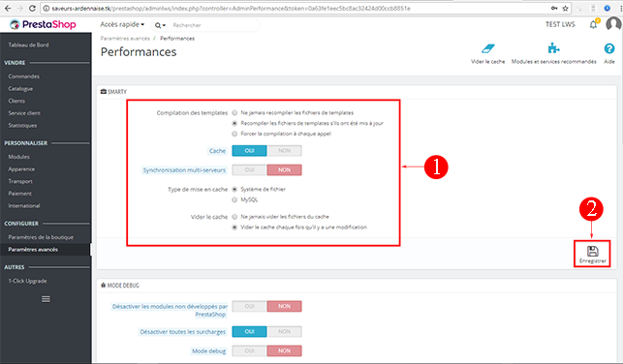Click the TEST LWS shop name link
Image resolution: width=623 pixels, height=364 pixels.
click(x=560, y=24)
